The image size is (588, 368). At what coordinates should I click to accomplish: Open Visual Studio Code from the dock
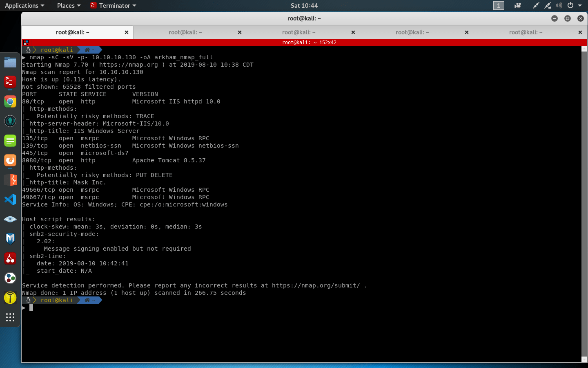pyautogui.click(x=10, y=200)
